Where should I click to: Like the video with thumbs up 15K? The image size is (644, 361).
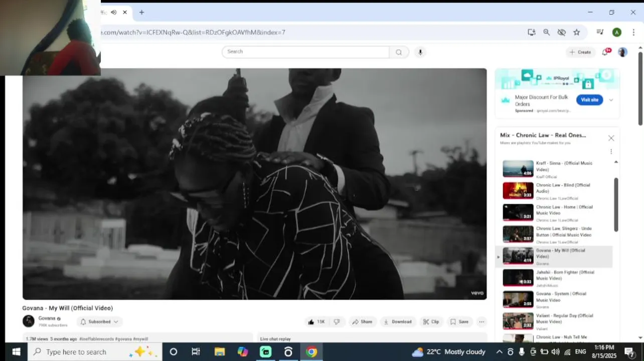tap(316, 322)
